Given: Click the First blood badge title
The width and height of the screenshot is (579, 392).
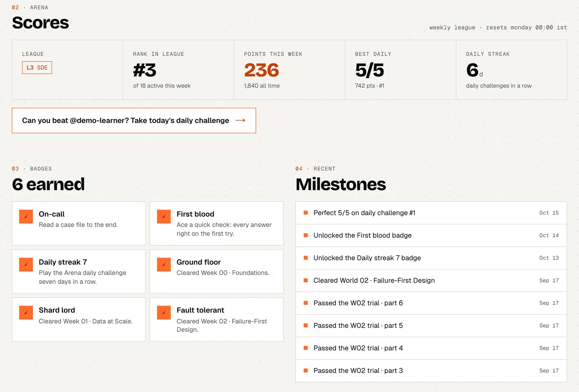Looking at the screenshot, I should (195, 214).
